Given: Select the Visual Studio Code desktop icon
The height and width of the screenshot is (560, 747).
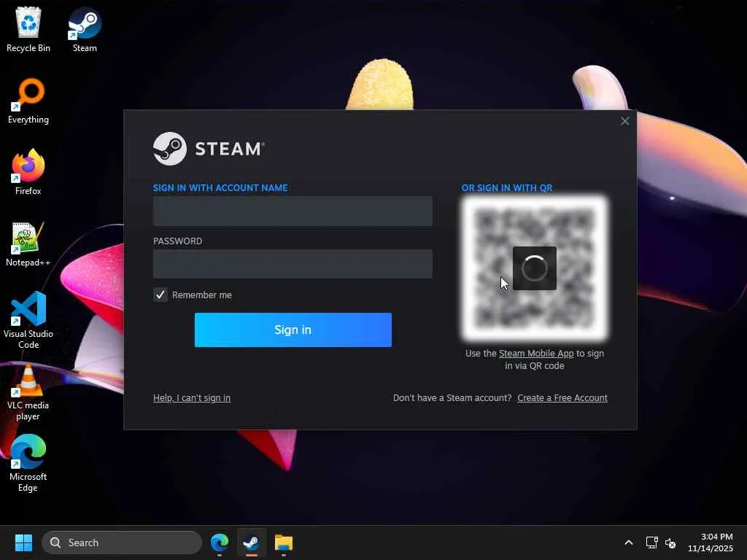Looking at the screenshot, I should tap(28, 320).
